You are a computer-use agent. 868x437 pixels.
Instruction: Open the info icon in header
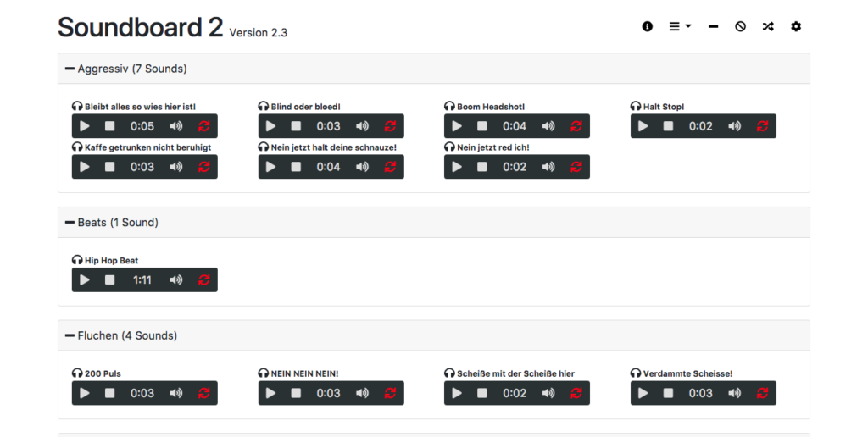pos(647,26)
